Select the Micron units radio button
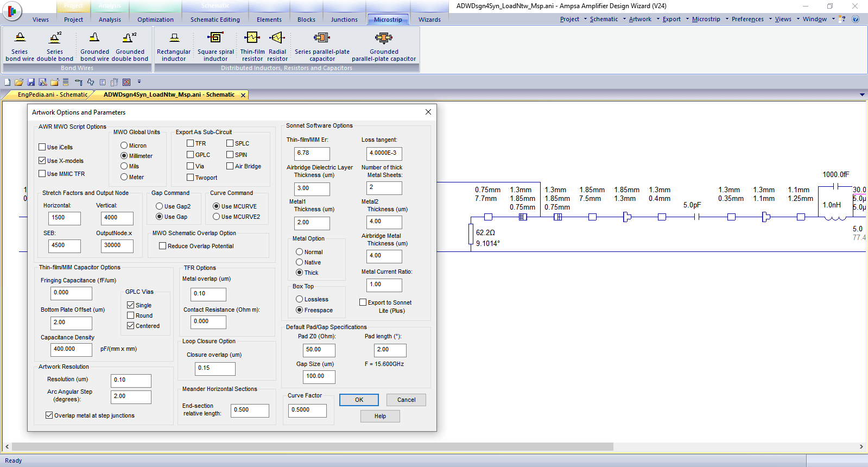Image resolution: width=868 pixels, height=467 pixels. [x=124, y=146]
